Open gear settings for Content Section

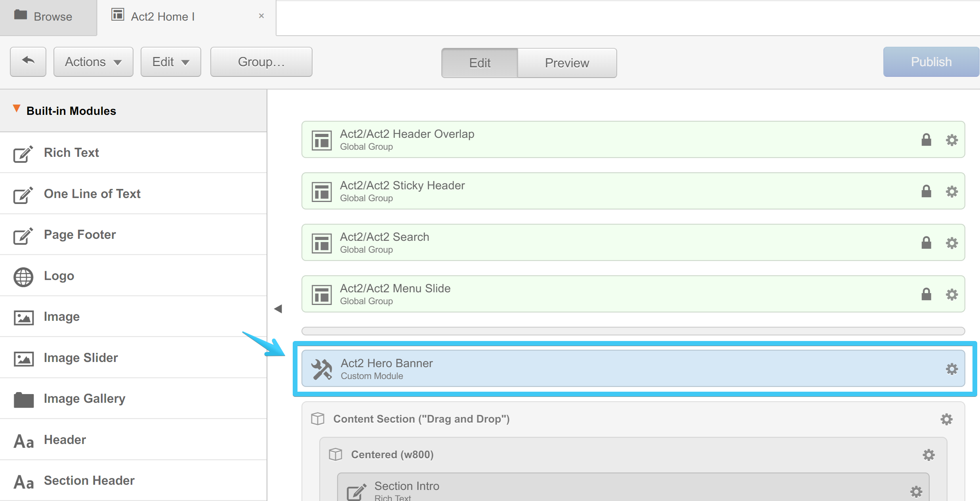pos(946,419)
